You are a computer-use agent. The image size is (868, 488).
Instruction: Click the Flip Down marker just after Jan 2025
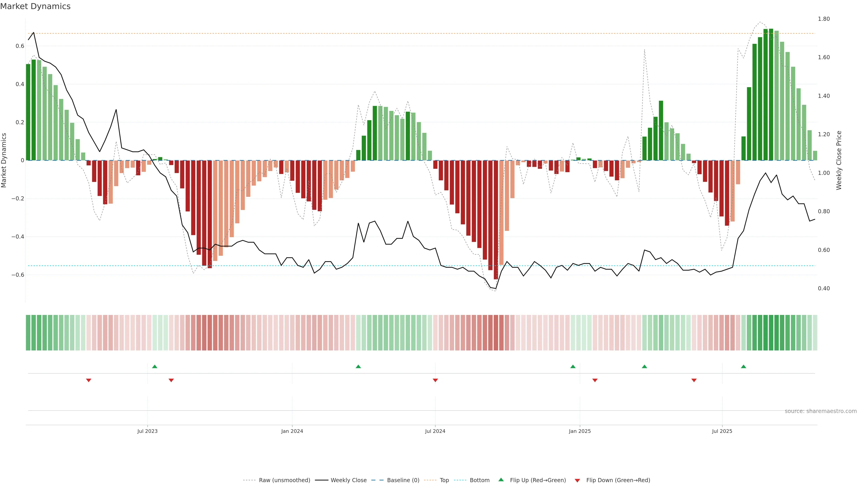pyautogui.click(x=595, y=380)
